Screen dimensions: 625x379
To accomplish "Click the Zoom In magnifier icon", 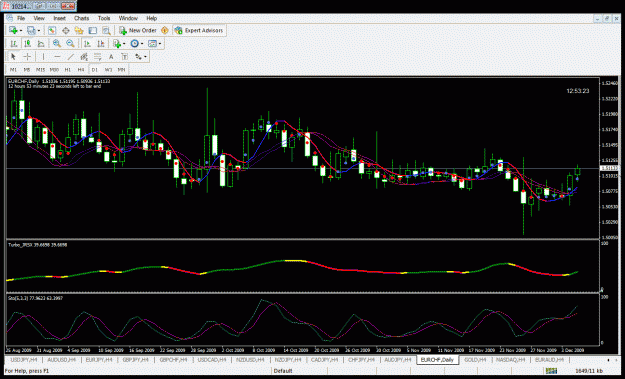I will (57, 43).
